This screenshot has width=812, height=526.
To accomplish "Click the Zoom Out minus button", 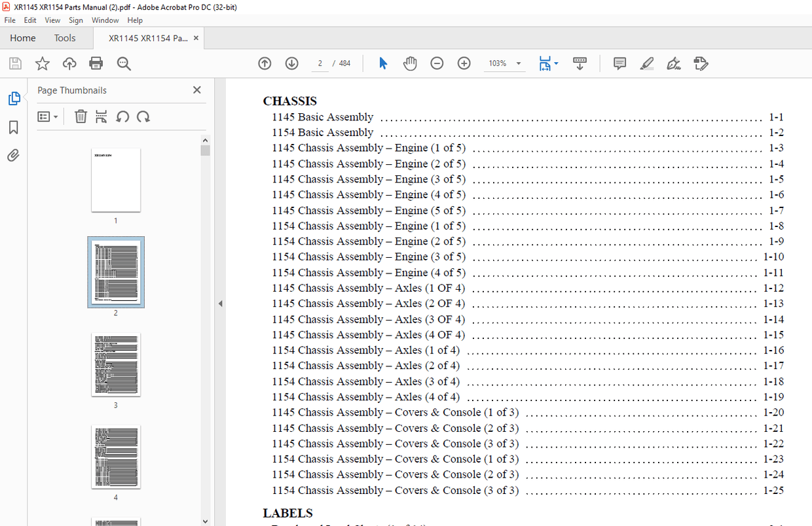I will click(x=437, y=63).
